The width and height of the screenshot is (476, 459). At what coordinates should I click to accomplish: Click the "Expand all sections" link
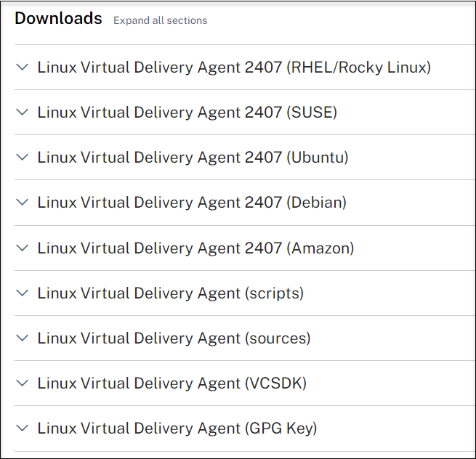[160, 21]
